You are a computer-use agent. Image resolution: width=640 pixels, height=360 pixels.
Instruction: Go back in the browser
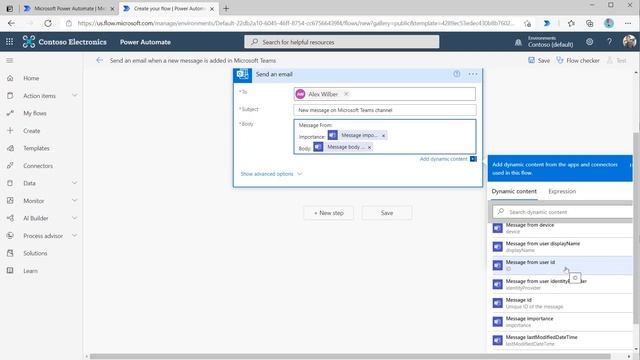click(11, 23)
